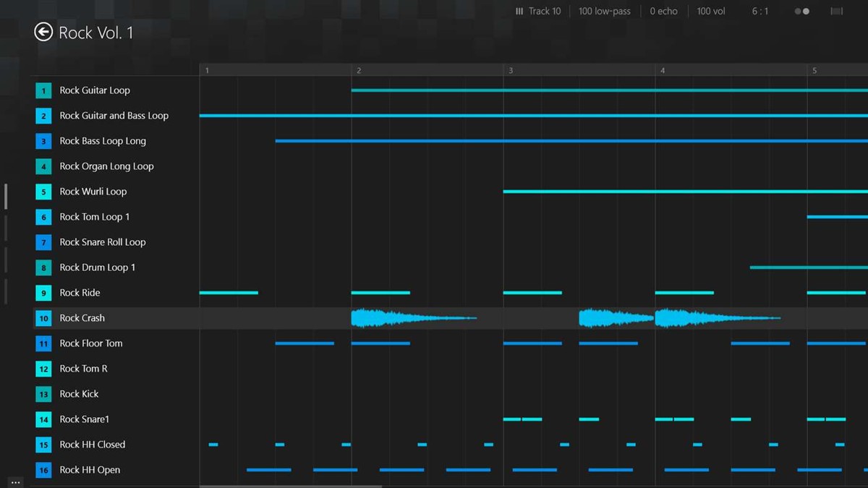Click track number 1 color badge

(x=43, y=90)
